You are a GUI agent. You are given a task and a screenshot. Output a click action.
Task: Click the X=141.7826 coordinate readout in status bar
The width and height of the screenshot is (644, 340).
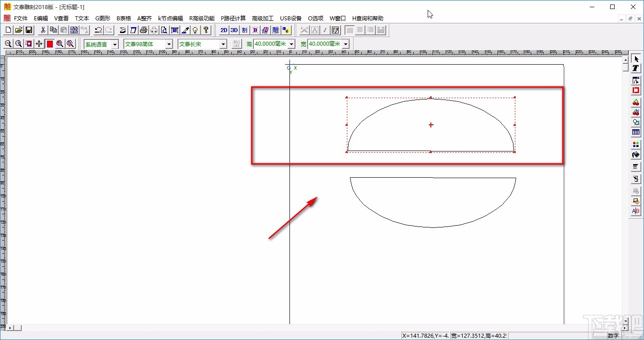425,336
